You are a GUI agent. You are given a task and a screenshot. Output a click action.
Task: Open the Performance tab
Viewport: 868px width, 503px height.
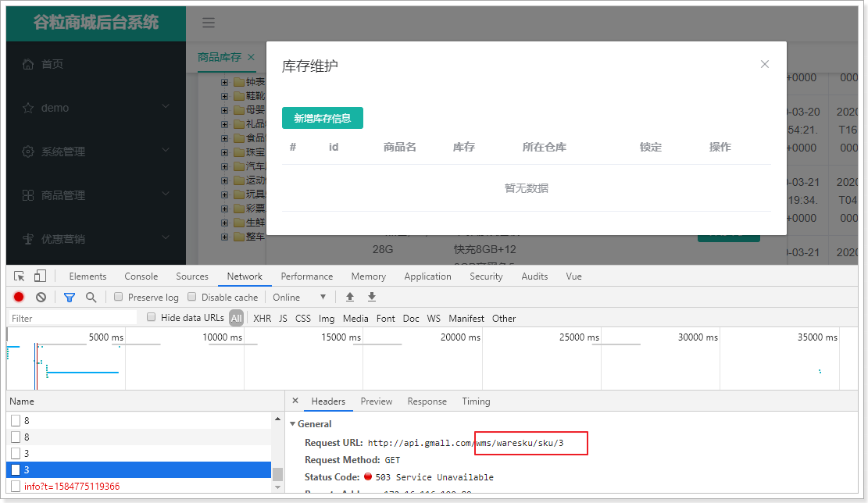(x=307, y=276)
